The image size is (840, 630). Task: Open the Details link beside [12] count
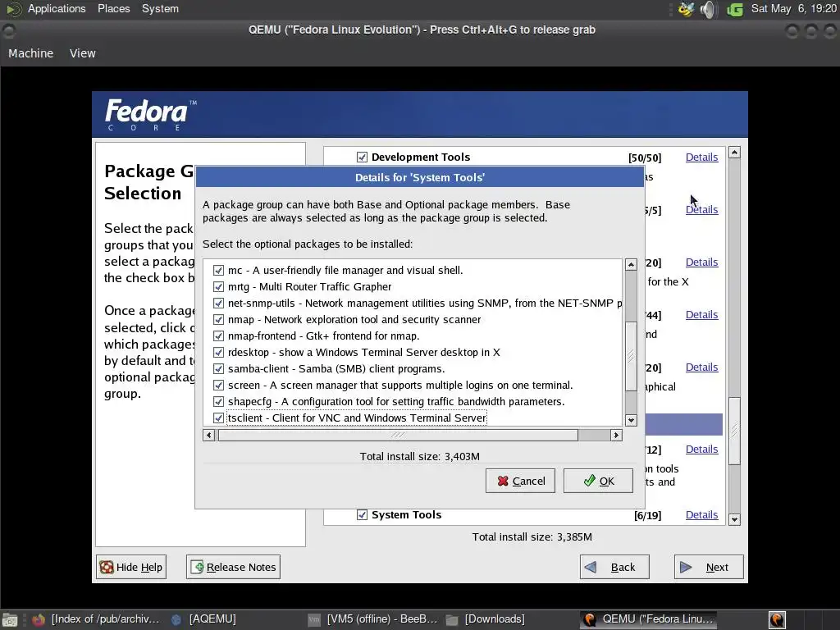702,449
